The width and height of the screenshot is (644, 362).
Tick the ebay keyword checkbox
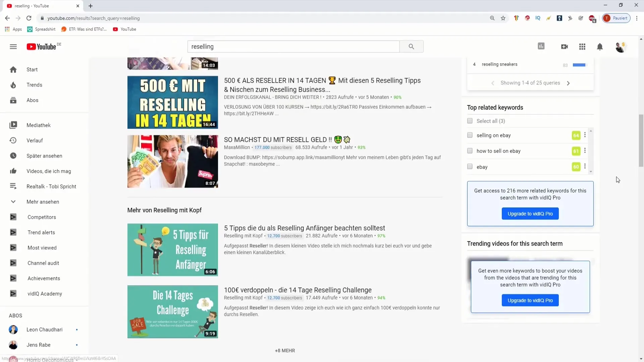point(470,167)
